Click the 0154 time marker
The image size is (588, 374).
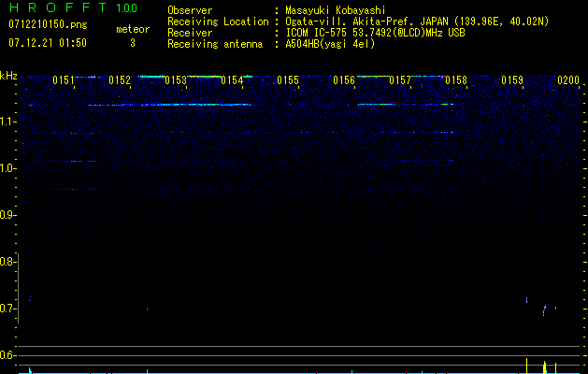(x=232, y=80)
